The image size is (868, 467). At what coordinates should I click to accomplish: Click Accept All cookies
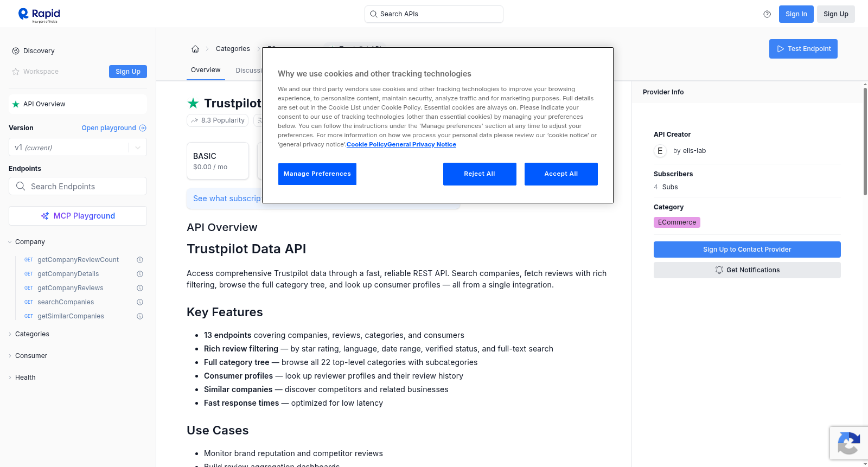point(561,174)
